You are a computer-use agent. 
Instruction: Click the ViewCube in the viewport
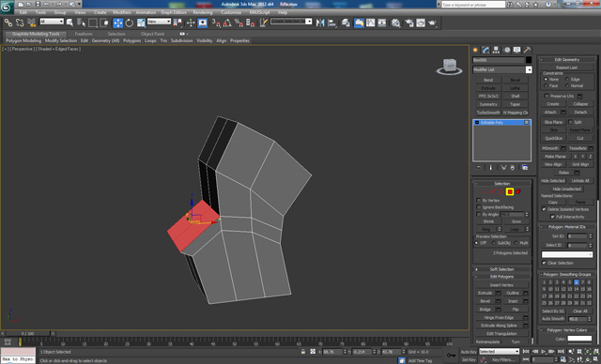point(449,67)
